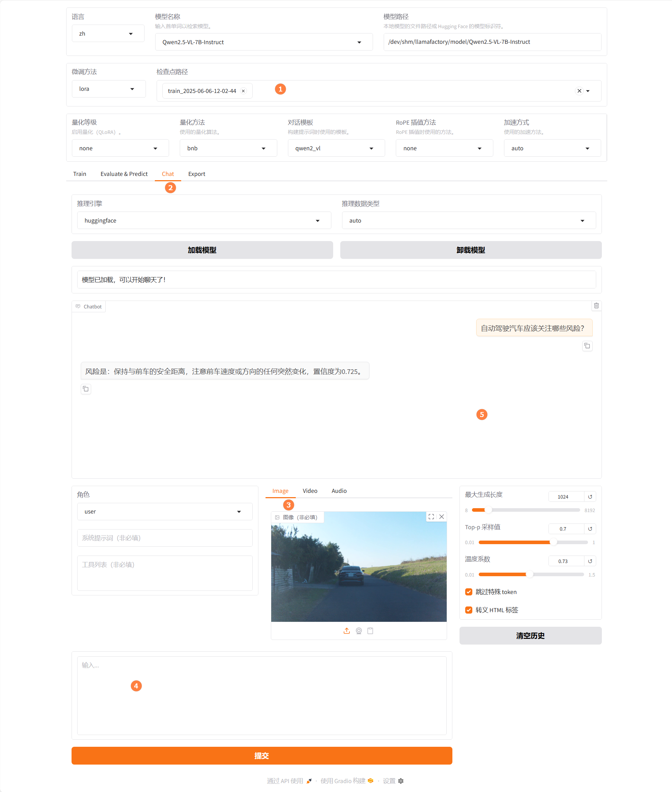Expand the uploaded image to fullscreen

click(431, 517)
